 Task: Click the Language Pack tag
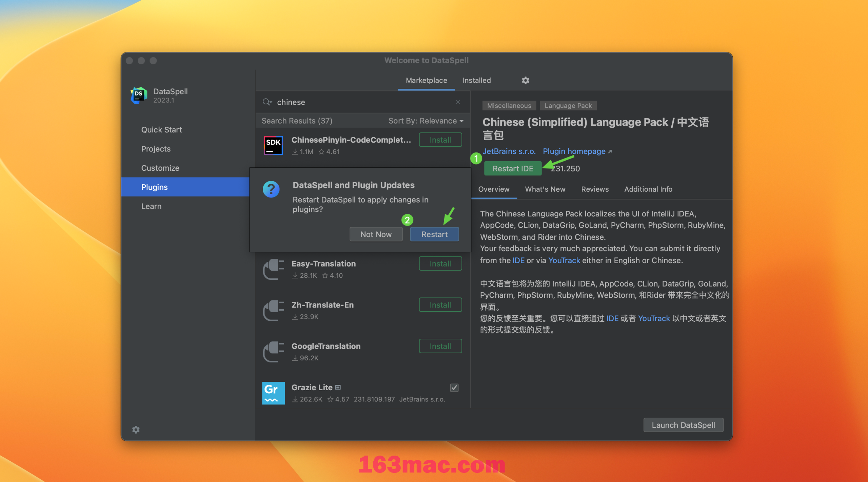point(568,106)
